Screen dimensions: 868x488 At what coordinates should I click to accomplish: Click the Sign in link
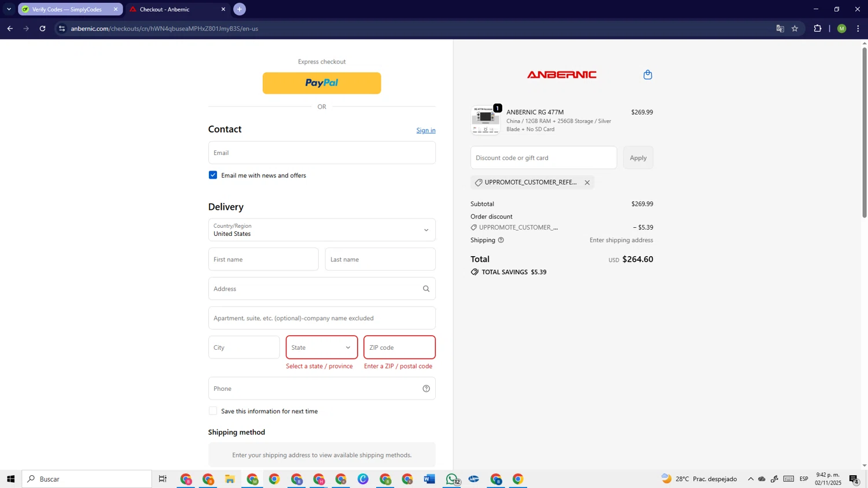(426, 130)
